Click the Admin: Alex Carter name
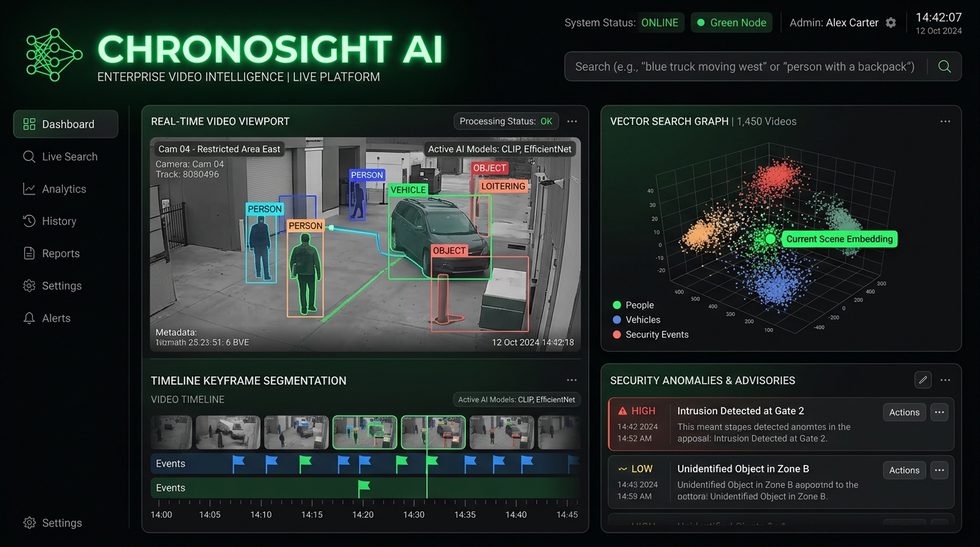 click(x=834, y=23)
